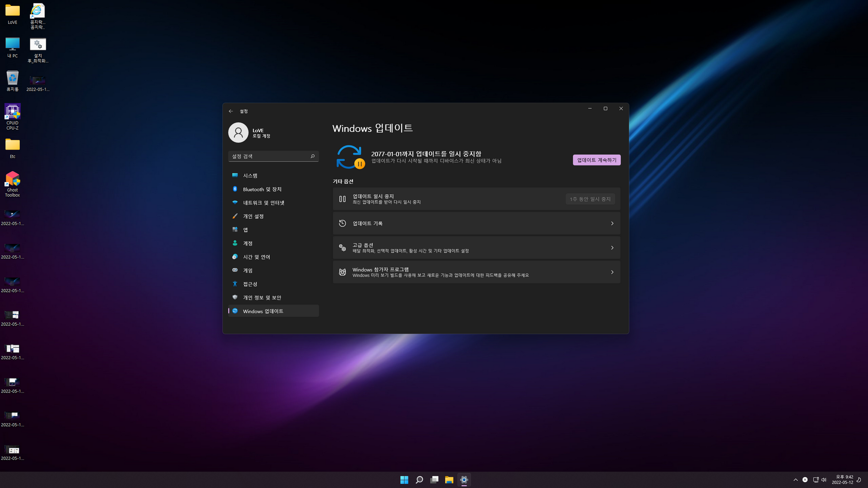868x488 pixels.
Task: Click the update history clock icon
Action: (x=342, y=223)
